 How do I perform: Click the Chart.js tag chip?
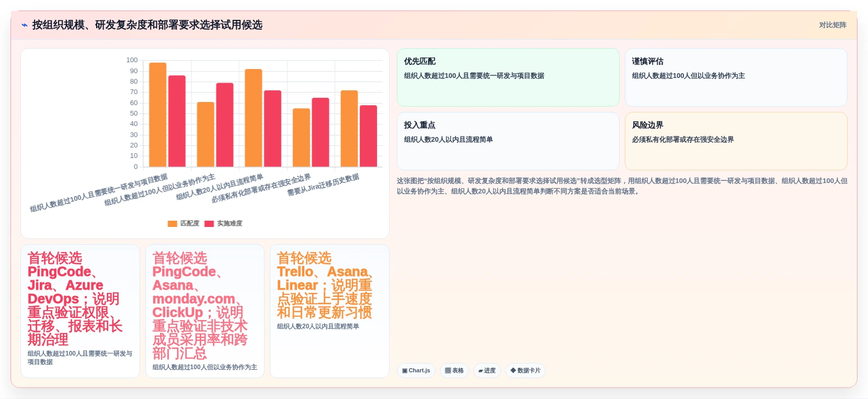point(416,370)
